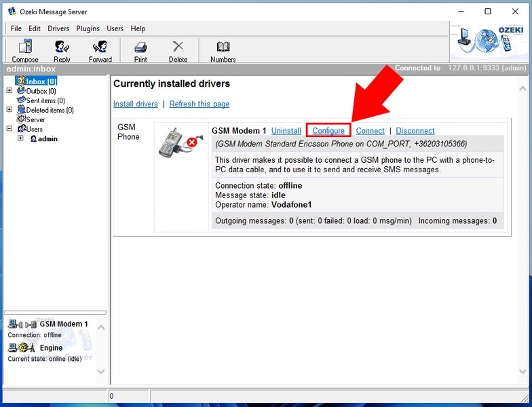Screen dimensions: 532x407
Task: Click the GSM Modem 1 status icon
Action: pyautogui.click(x=22, y=324)
